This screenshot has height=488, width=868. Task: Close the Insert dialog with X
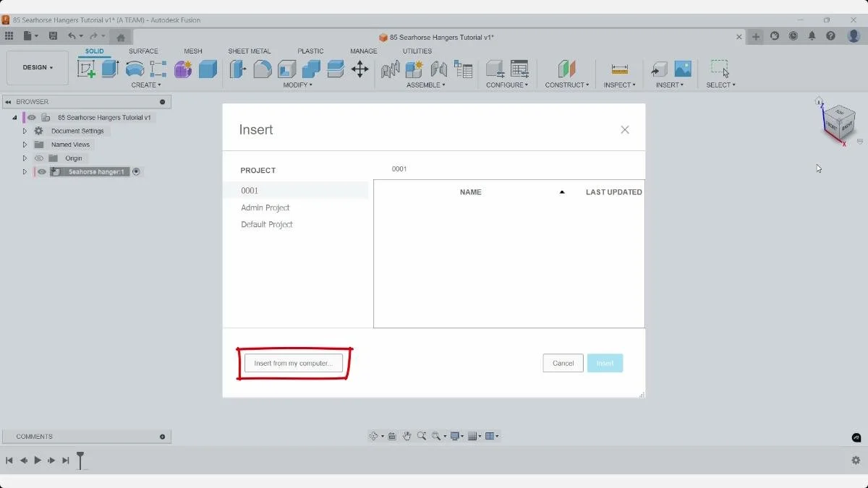[x=625, y=130]
